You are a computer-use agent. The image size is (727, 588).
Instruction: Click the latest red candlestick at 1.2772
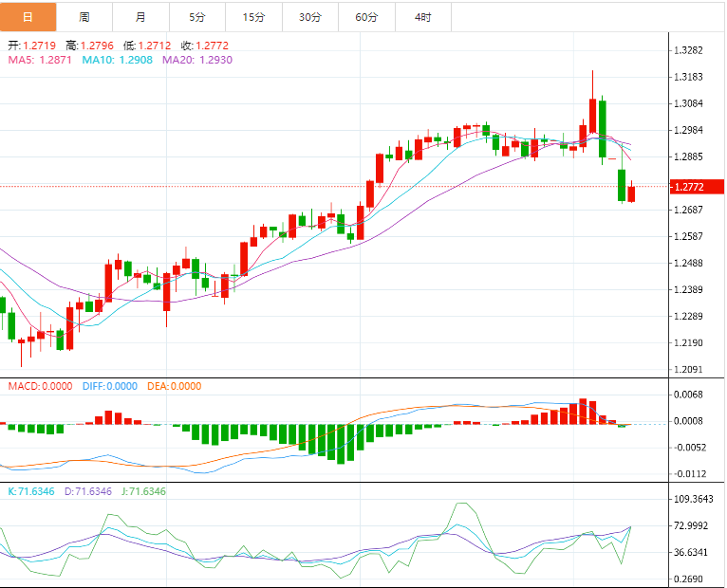[631, 193]
